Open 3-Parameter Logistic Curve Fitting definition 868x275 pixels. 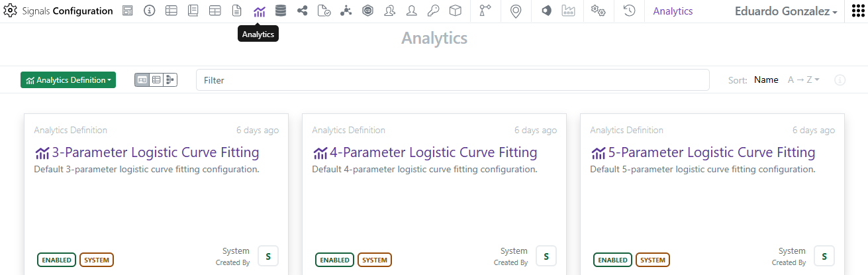click(155, 153)
